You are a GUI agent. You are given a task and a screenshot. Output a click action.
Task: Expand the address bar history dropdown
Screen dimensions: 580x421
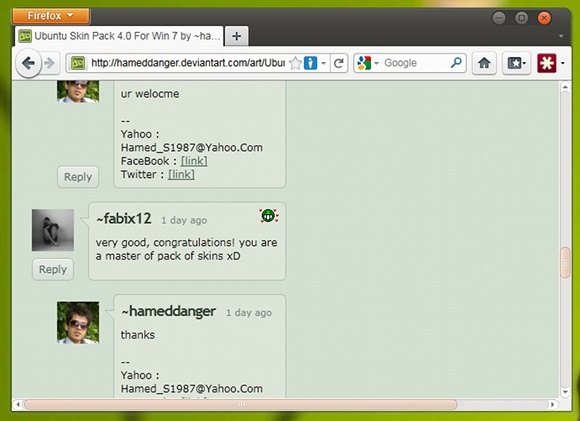(x=323, y=63)
